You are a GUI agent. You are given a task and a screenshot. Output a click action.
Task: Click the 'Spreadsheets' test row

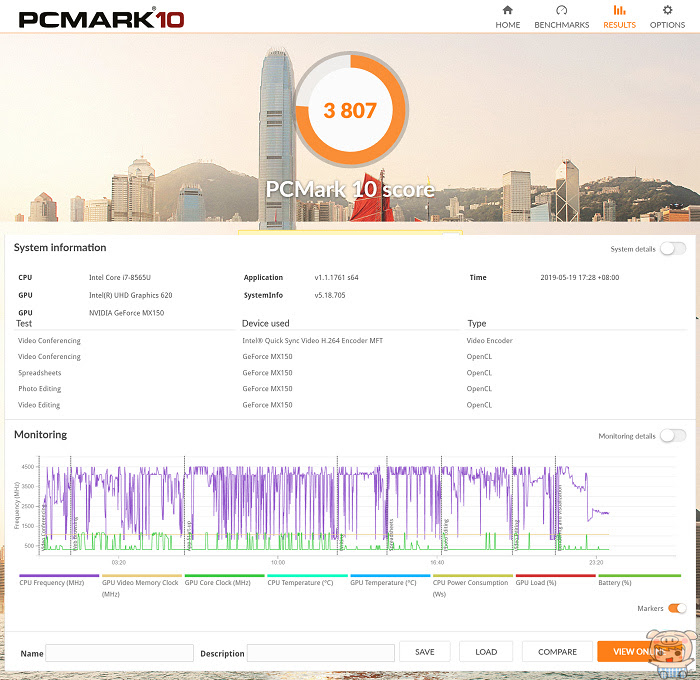coord(40,373)
